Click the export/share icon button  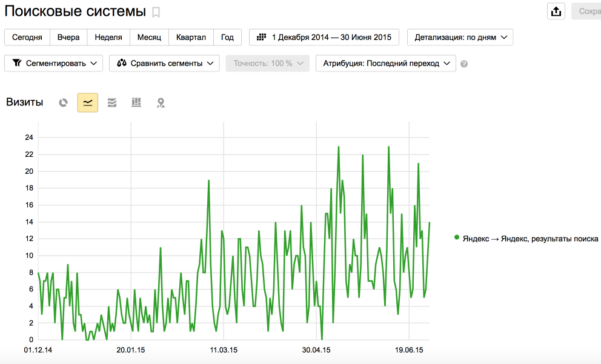[x=556, y=12]
